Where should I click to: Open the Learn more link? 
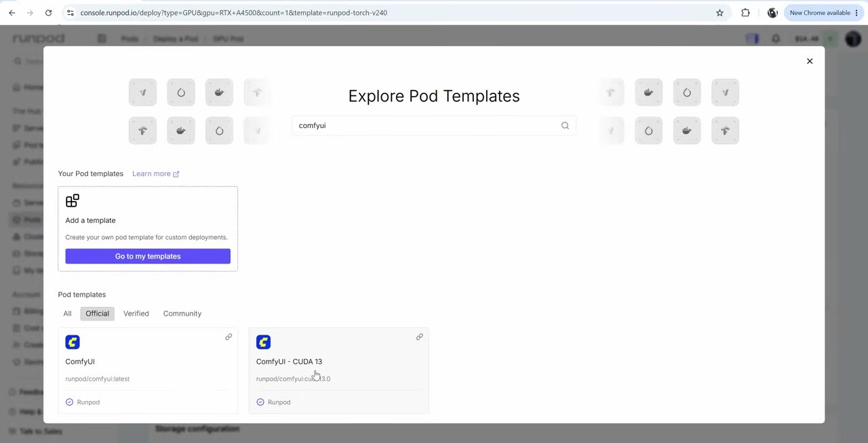click(x=155, y=174)
